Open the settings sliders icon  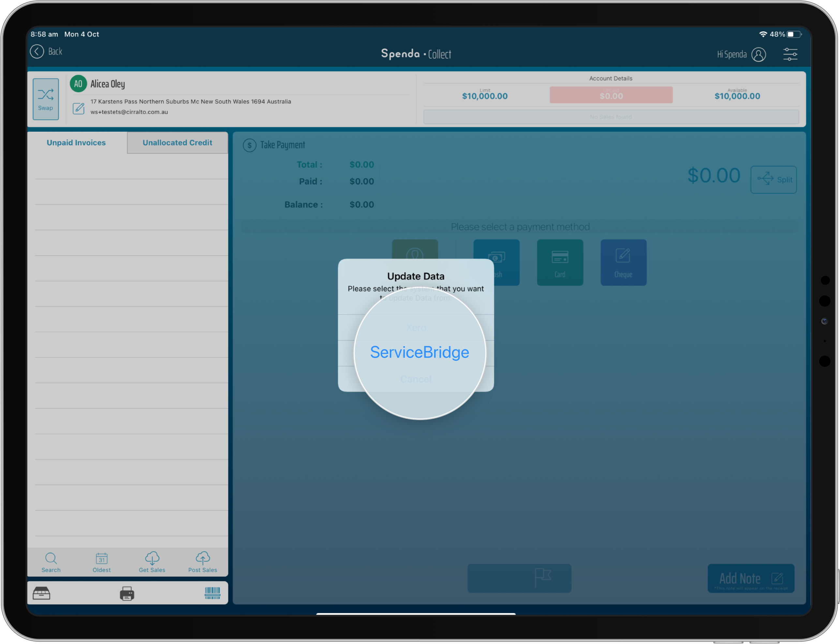pos(790,54)
